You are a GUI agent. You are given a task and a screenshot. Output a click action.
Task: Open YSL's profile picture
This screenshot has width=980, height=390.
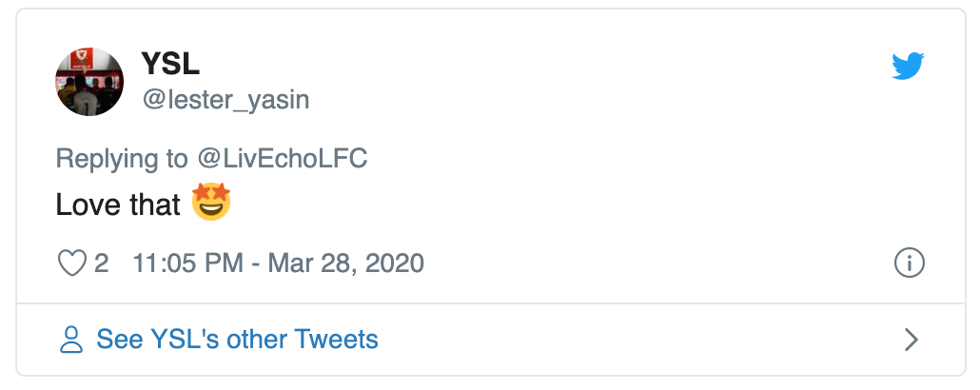coord(89,82)
